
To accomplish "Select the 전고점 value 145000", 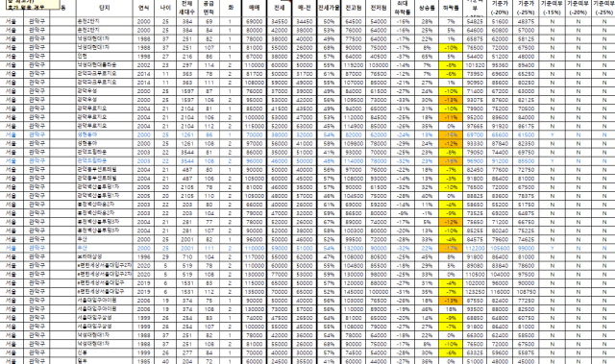I will tap(353, 292).
